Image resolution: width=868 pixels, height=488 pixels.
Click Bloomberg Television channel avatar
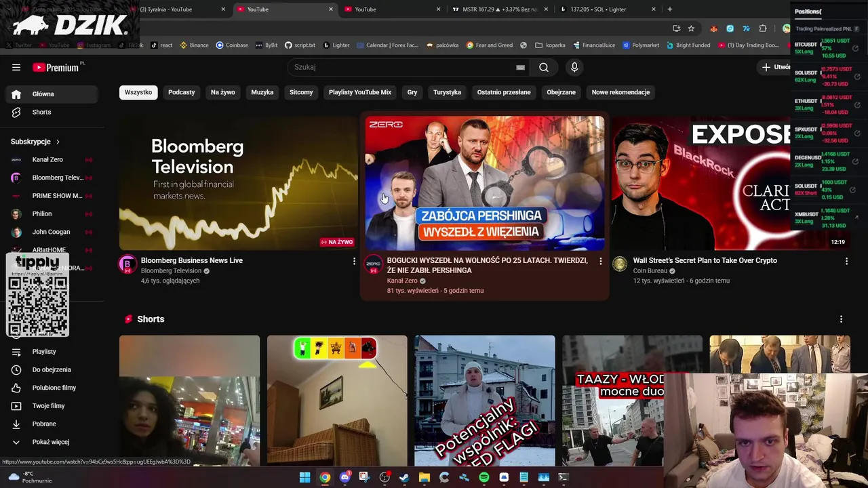tap(127, 264)
